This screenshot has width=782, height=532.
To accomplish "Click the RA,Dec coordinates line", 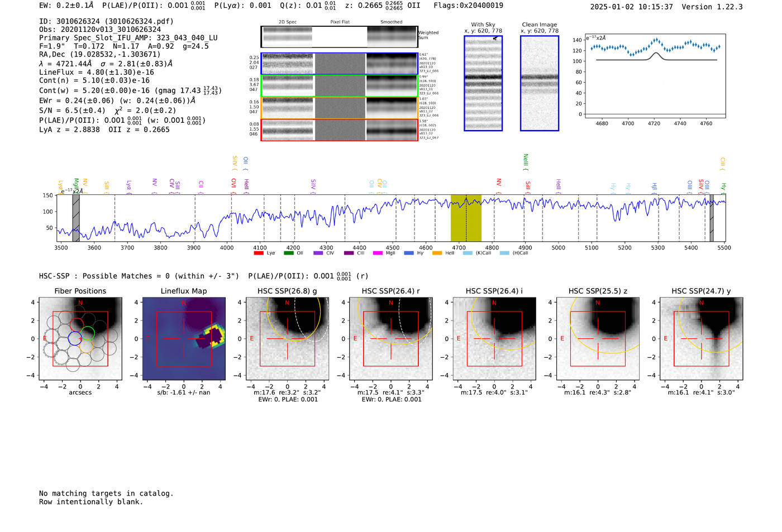I will [100, 55].
